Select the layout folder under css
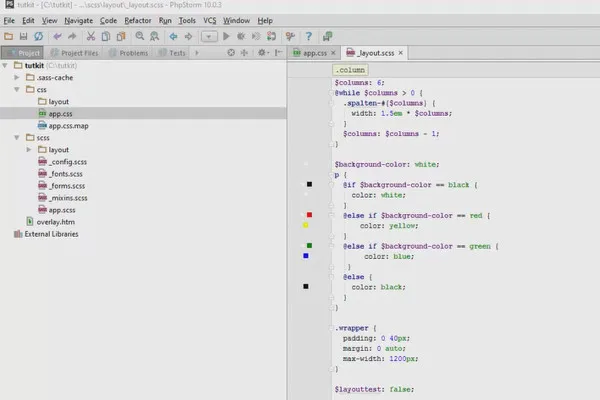The width and height of the screenshot is (600, 400). (54, 101)
